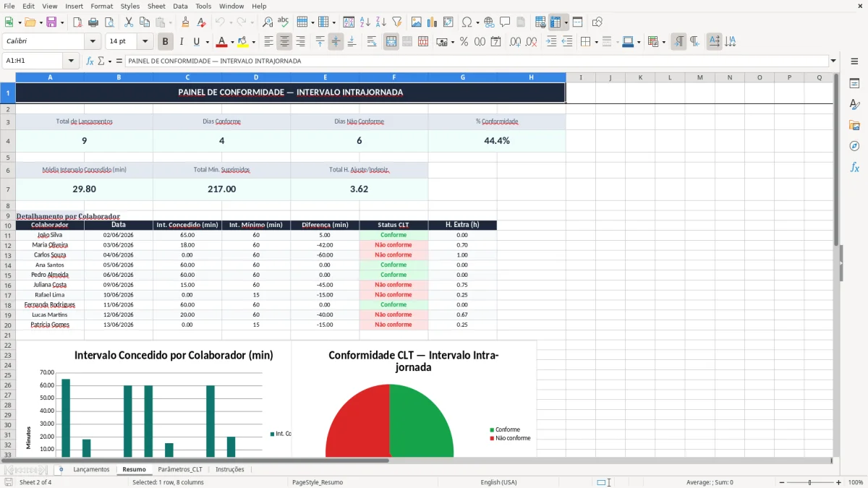Toggle Align Left

(269, 42)
